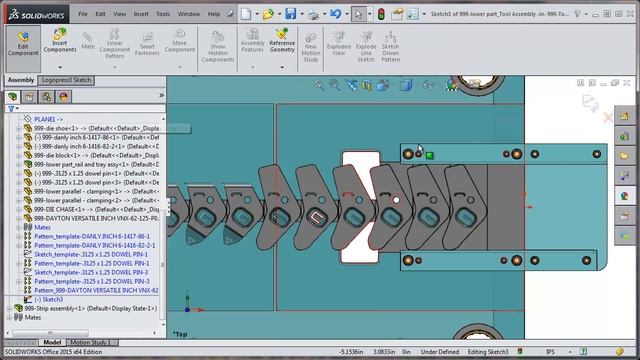Viewport: 640px width, 360px height.
Task: Click the Open file icon
Action: (268, 14)
